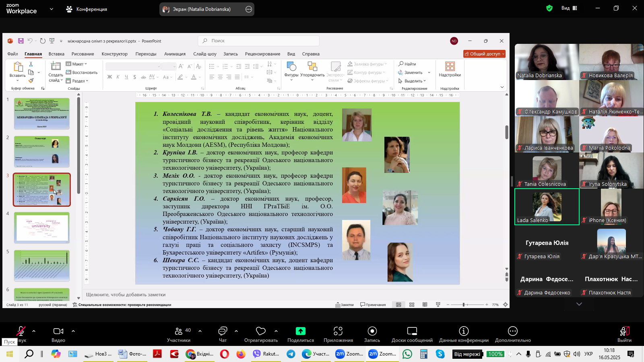Viewport: 644px width, 362px height.
Task: Switch to the Анимация ribbon tab
Action: point(175,54)
